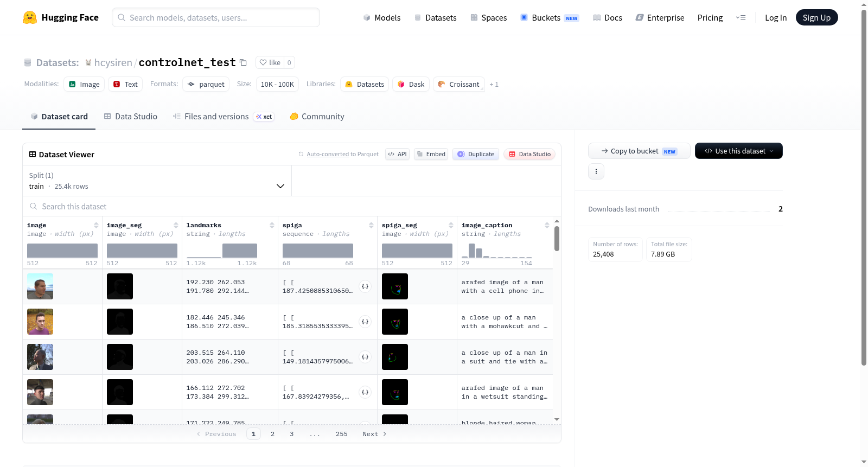Open the Pricing page
This screenshot has height=467, width=868.
click(x=710, y=18)
